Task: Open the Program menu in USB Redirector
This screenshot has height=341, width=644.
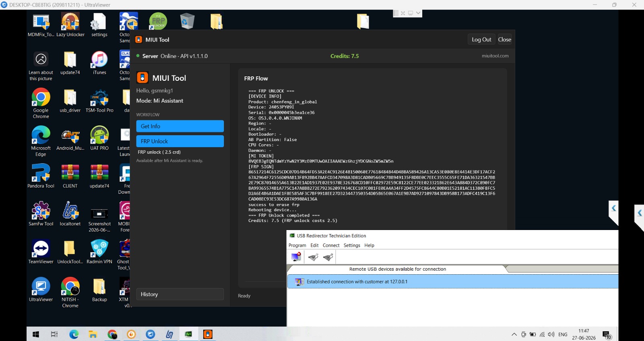Action: 297,245
